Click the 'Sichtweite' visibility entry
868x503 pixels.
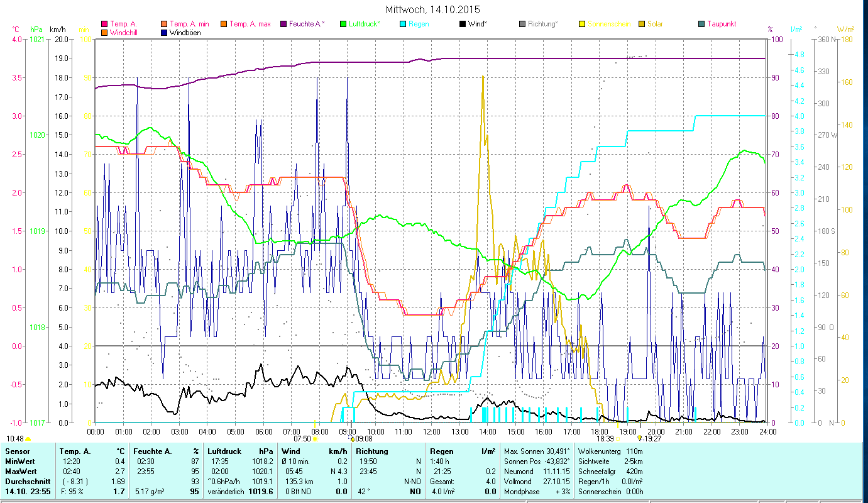610,461
